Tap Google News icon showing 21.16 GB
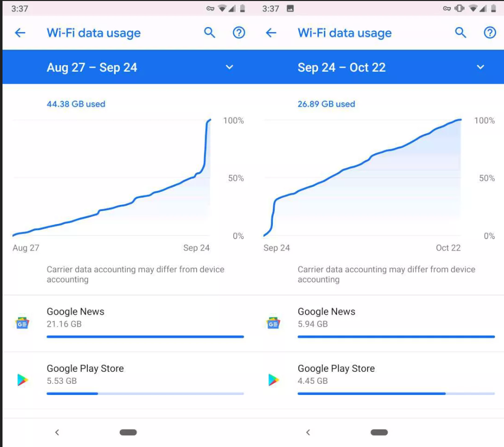The width and height of the screenshot is (504, 447). pyautogui.click(x=23, y=323)
